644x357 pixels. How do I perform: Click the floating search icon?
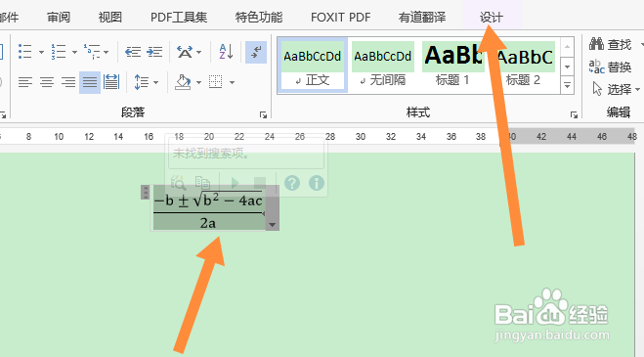(178, 183)
